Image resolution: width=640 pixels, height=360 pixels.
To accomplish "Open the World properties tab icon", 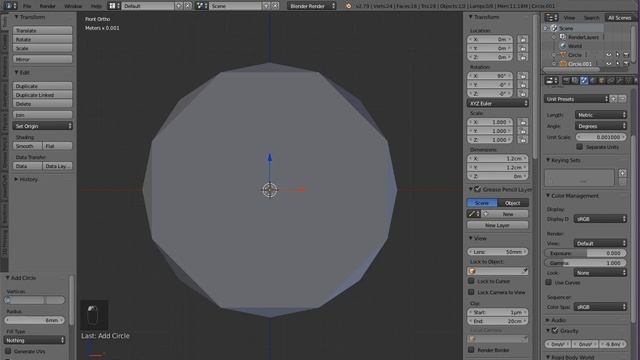I will coord(593,81).
